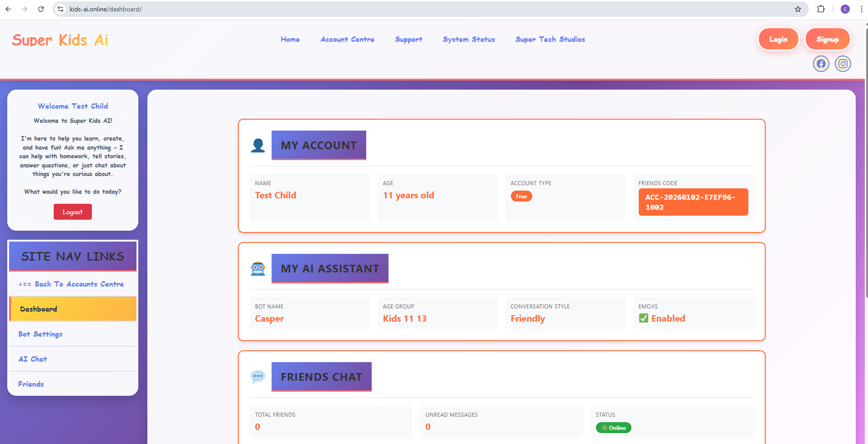This screenshot has height=444, width=868.
Task: Open Friends in the sidebar
Action: click(x=73, y=384)
